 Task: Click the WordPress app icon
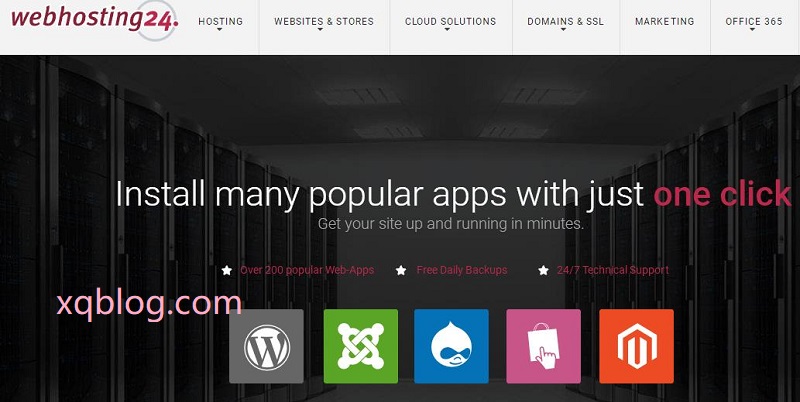pyautogui.click(x=266, y=346)
